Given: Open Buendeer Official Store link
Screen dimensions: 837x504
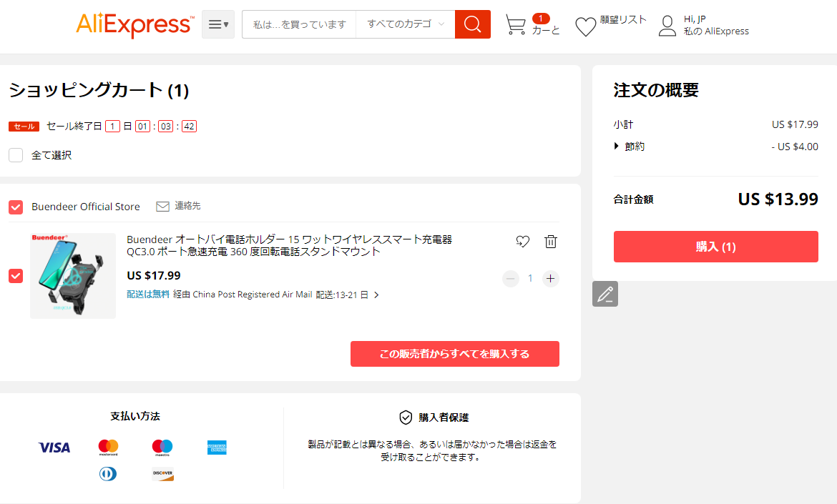Looking at the screenshot, I should click(x=85, y=207).
